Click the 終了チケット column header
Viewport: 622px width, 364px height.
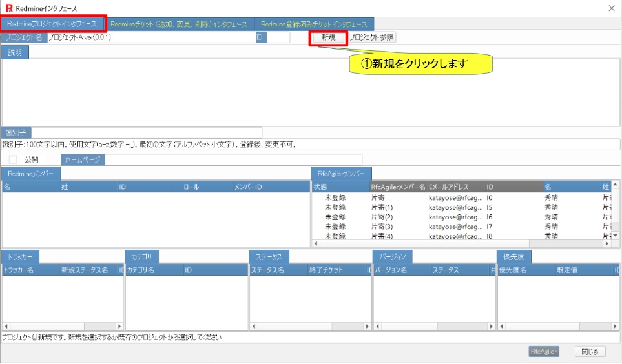(337, 270)
